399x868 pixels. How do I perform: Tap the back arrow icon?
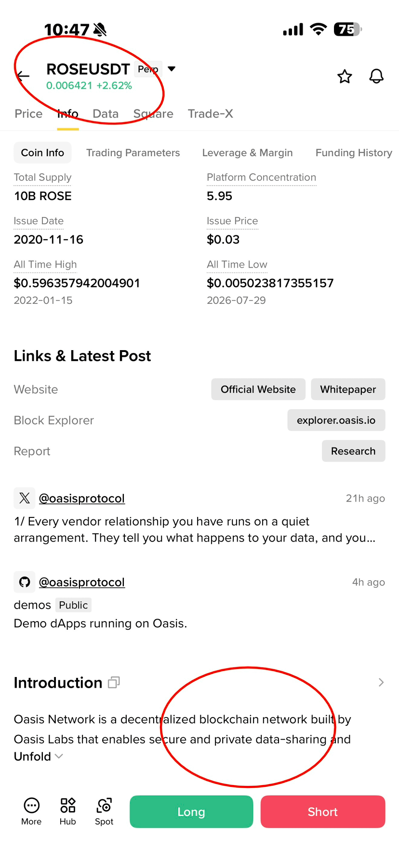[x=23, y=76]
